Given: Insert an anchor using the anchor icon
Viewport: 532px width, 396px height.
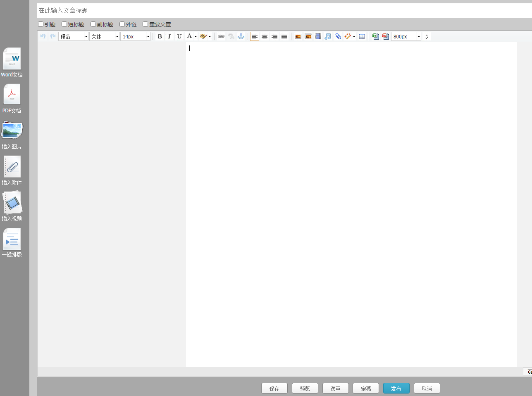Looking at the screenshot, I should pos(241,37).
